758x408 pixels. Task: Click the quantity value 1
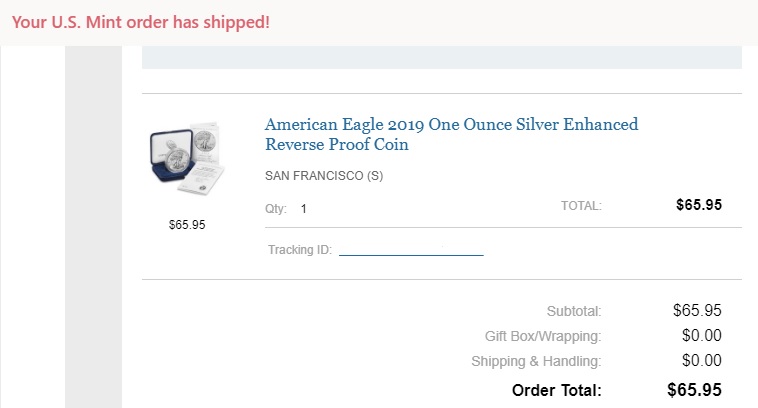point(304,210)
